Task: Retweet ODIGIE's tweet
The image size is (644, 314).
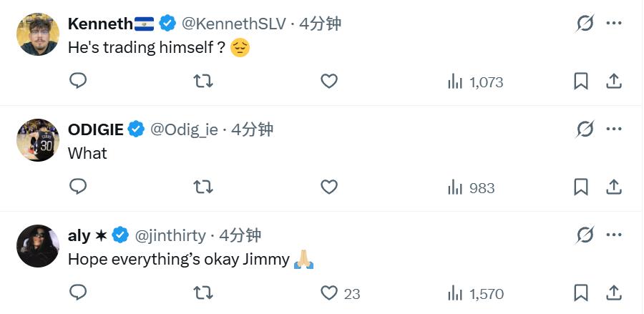Action: click(203, 187)
